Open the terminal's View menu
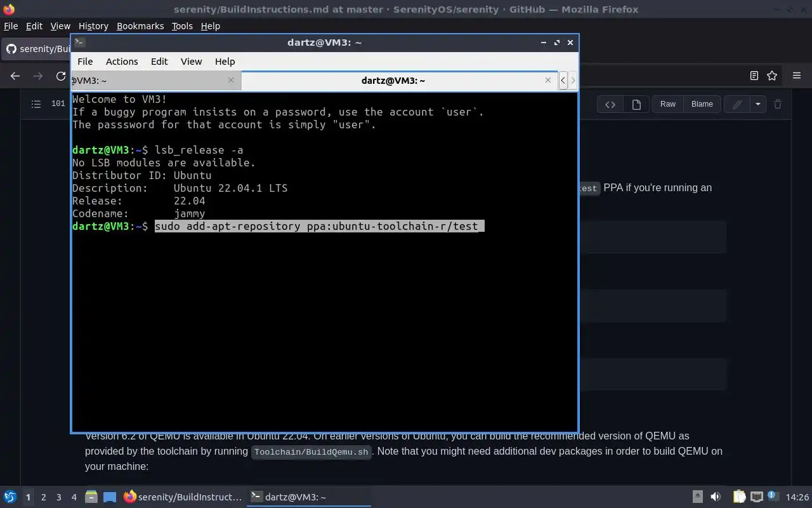Viewport: 812px width, 508px height. (191, 62)
